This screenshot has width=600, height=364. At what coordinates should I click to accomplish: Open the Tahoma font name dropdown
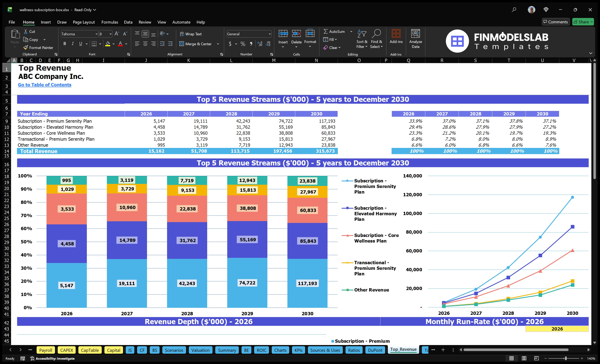click(96, 34)
